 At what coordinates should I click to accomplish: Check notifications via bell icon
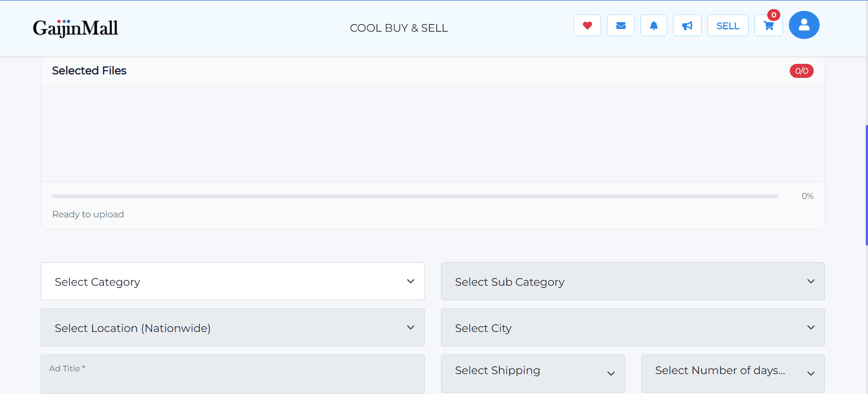click(x=654, y=25)
